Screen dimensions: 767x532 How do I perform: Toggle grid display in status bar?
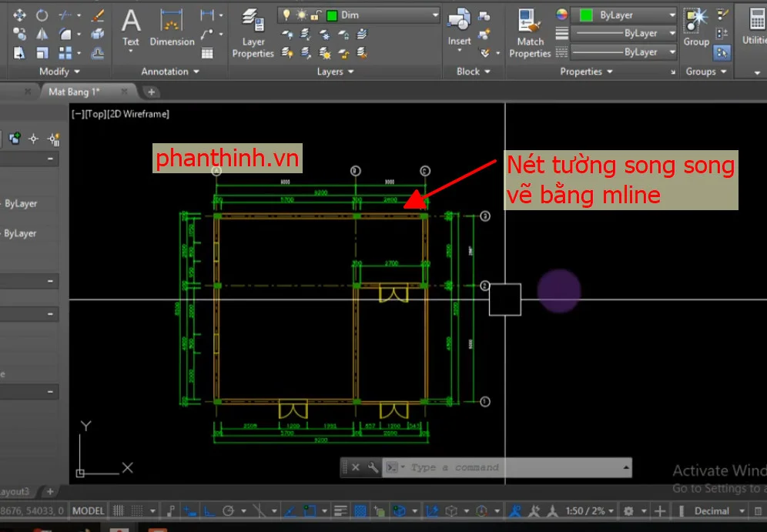coord(119,511)
